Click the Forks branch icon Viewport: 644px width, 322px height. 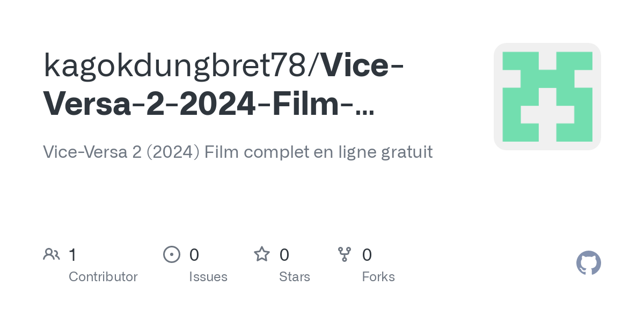coord(345,254)
